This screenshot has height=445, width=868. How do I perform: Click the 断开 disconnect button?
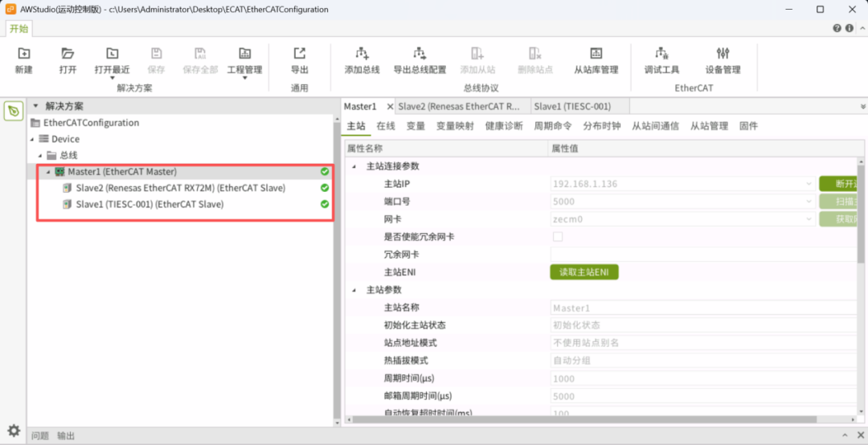[x=838, y=184]
